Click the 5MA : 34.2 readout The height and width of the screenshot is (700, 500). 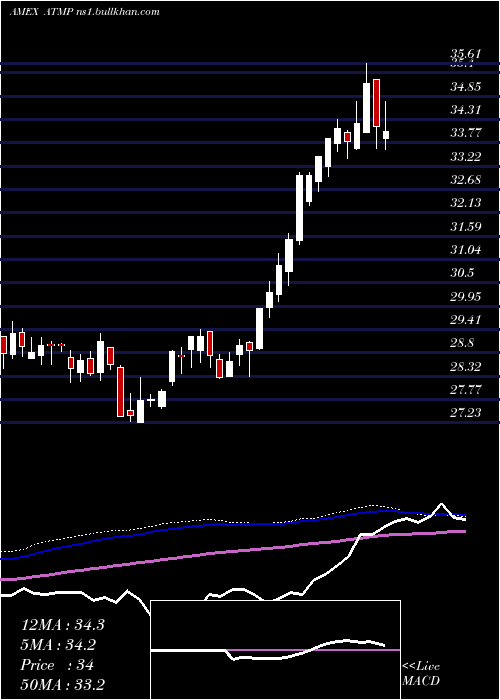coord(59,645)
